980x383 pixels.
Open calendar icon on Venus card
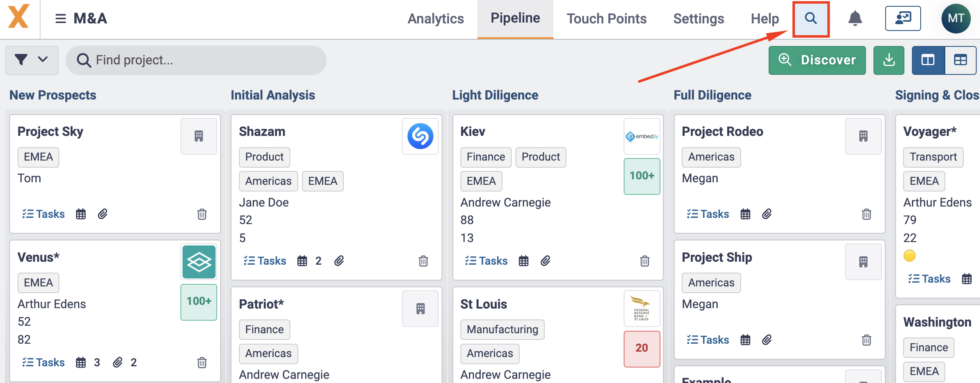[x=81, y=362]
